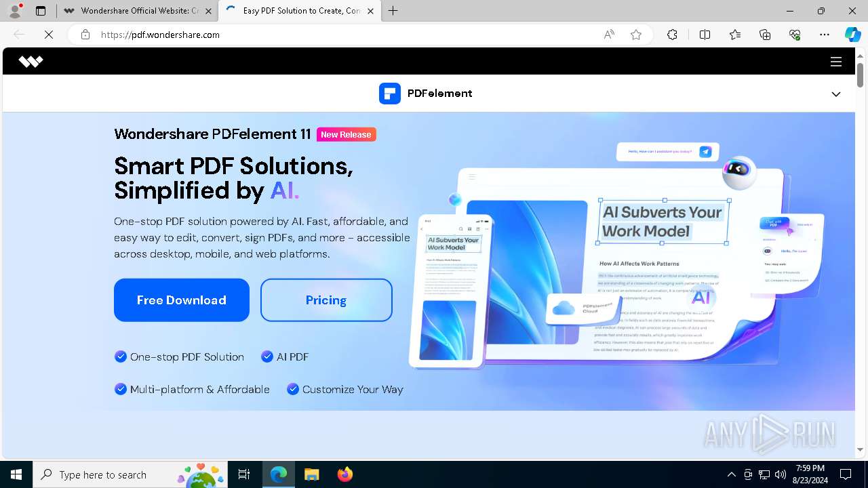View site information lock icon
Image resolution: width=868 pixels, height=488 pixels.
tap(85, 35)
